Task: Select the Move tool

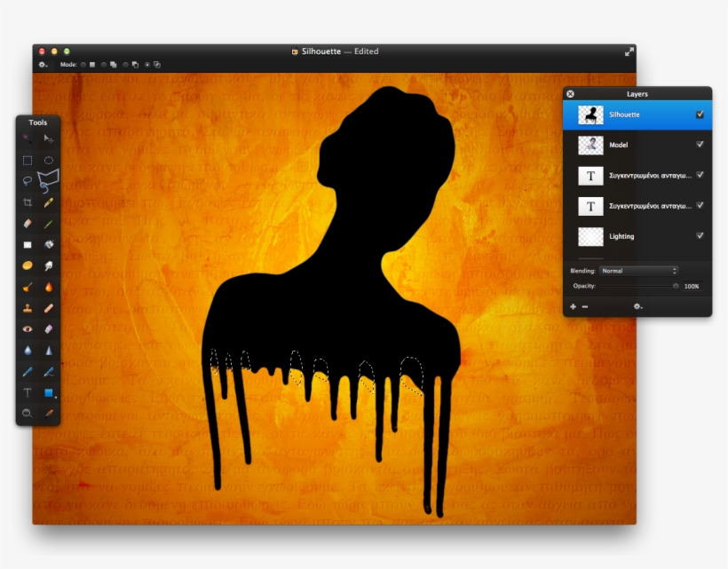Action: [47, 138]
